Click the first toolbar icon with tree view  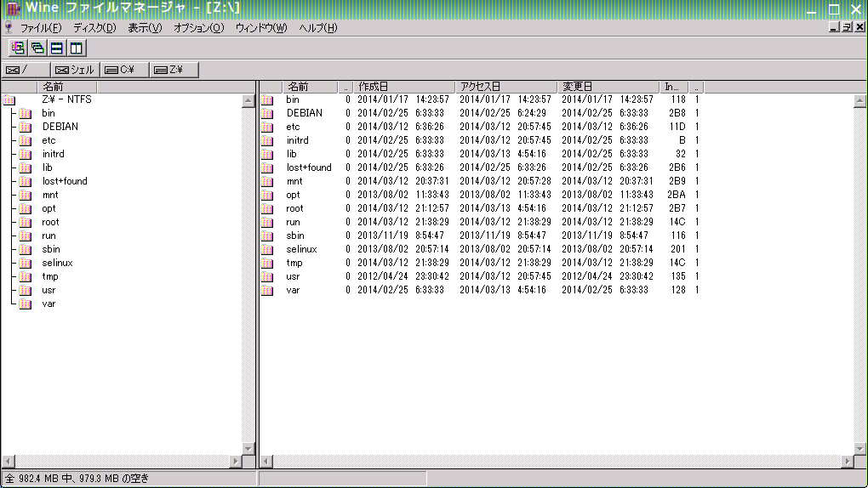18,48
